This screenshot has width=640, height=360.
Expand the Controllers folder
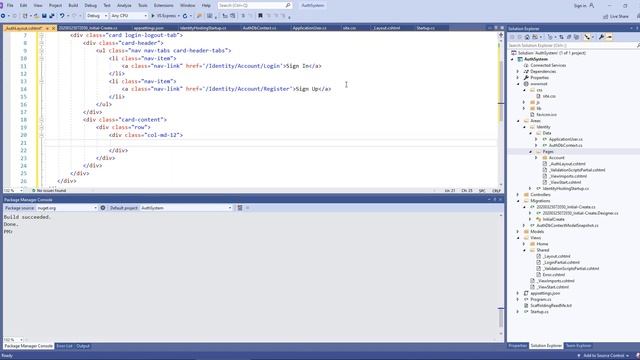[518, 195]
